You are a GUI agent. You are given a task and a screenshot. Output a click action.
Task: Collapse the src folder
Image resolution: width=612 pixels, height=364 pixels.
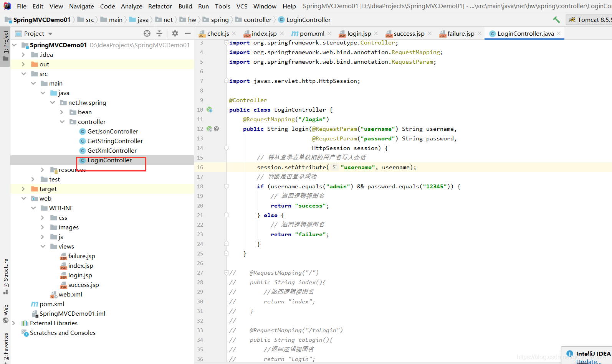(23, 74)
